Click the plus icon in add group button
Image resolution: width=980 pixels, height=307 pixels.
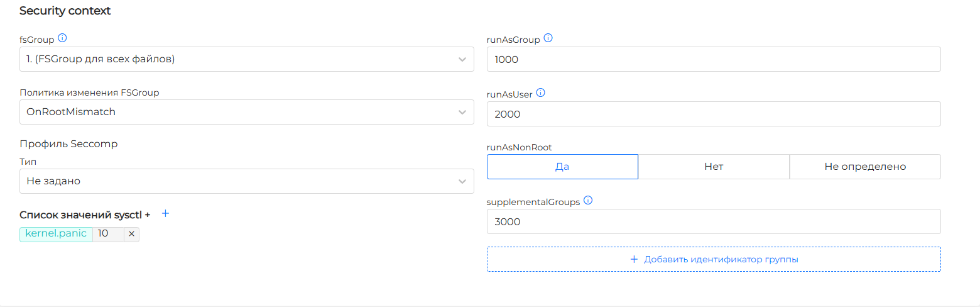click(x=634, y=259)
